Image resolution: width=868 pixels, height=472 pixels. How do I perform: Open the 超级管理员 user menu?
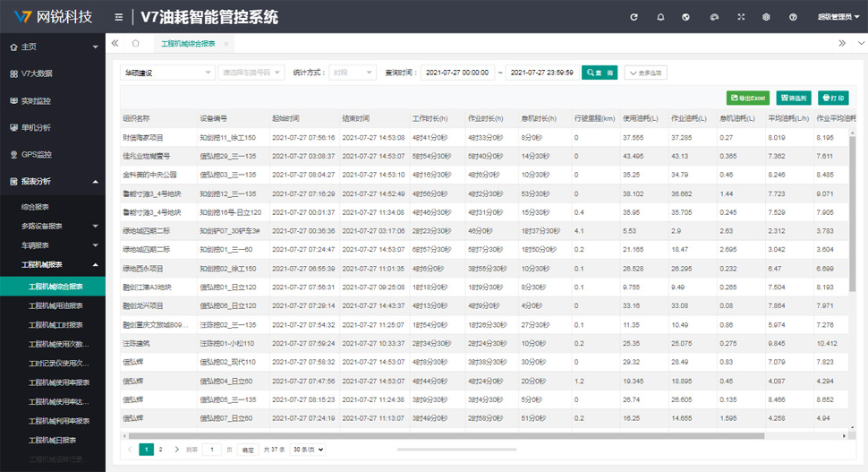(838, 17)
